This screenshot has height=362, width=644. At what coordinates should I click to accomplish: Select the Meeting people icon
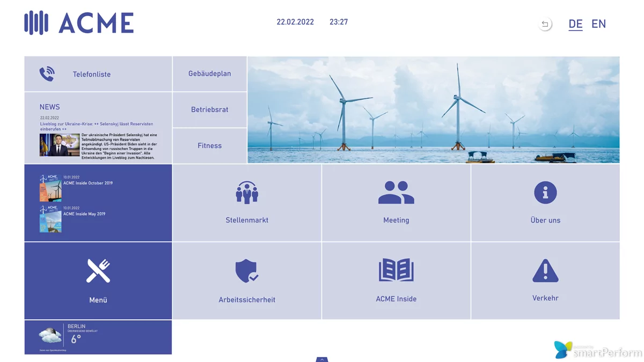click(x=396, y=193)
